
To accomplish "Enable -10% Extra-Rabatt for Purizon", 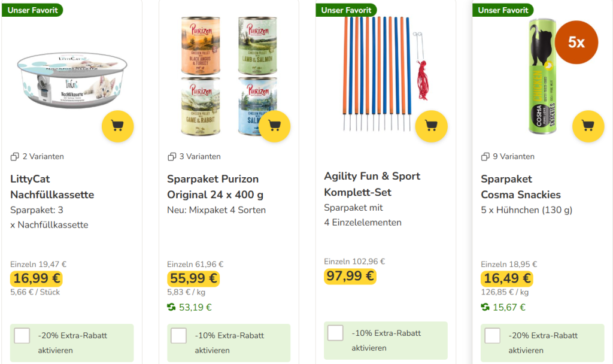I will [x=179, y=336].
